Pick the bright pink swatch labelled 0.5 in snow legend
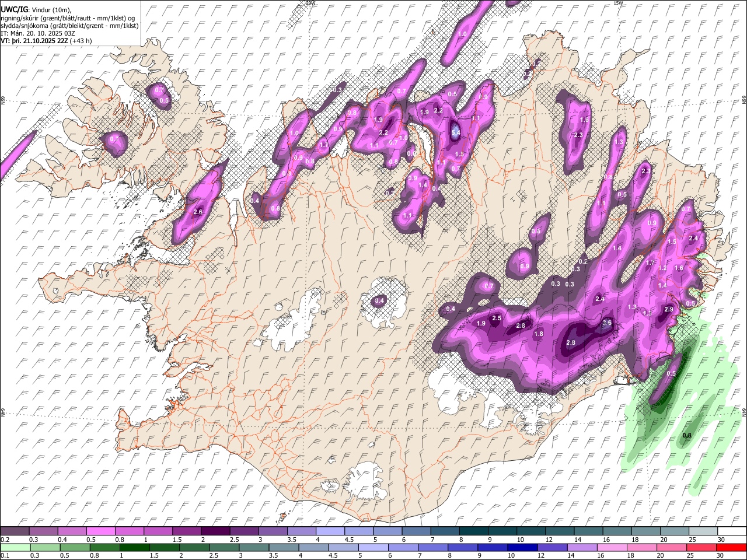The height and width of the screenshot is (560, 747). point(100,531)
